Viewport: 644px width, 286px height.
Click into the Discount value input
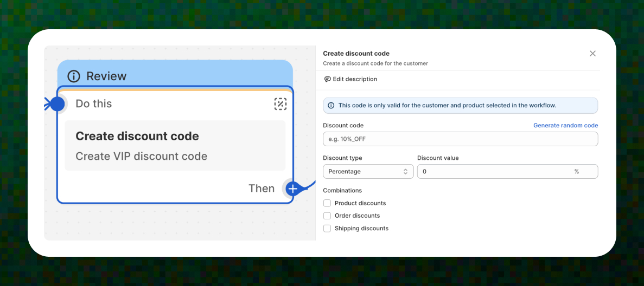[x=494, y=172]
